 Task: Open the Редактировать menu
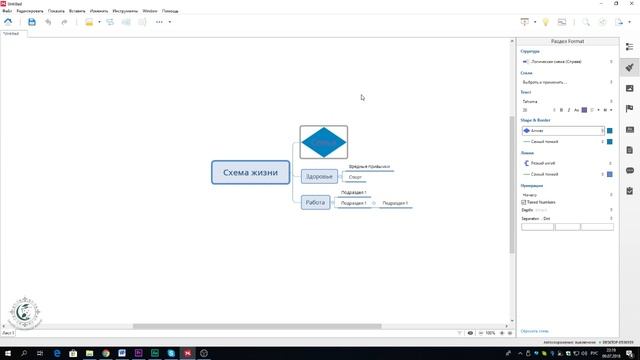point(30,11)
